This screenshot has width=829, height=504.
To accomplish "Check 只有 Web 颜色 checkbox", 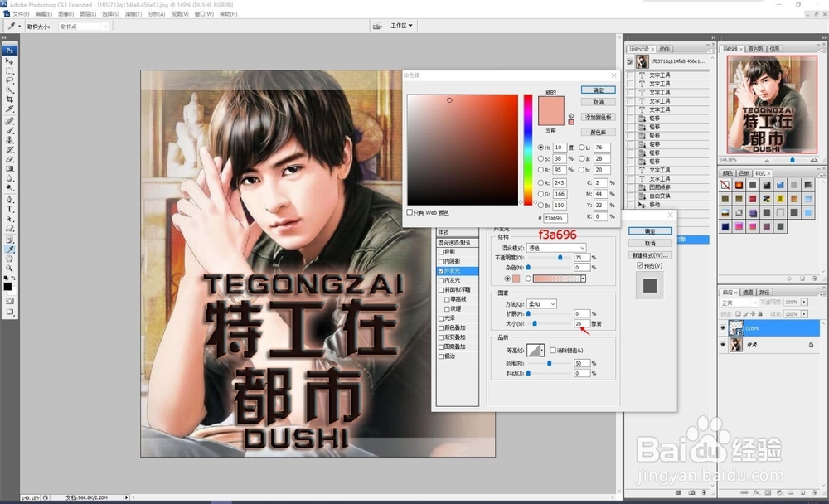I will click(410, 212).
